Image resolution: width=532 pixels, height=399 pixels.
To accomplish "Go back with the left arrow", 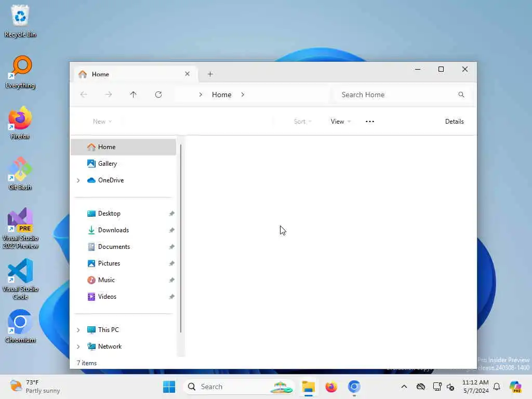I will [84, 95].
